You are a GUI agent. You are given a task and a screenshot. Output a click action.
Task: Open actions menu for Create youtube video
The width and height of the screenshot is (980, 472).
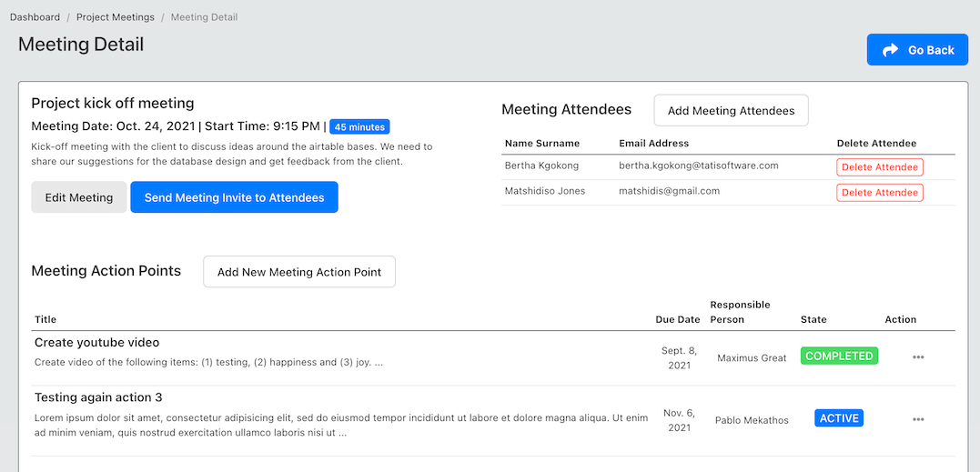pos(917,357)
